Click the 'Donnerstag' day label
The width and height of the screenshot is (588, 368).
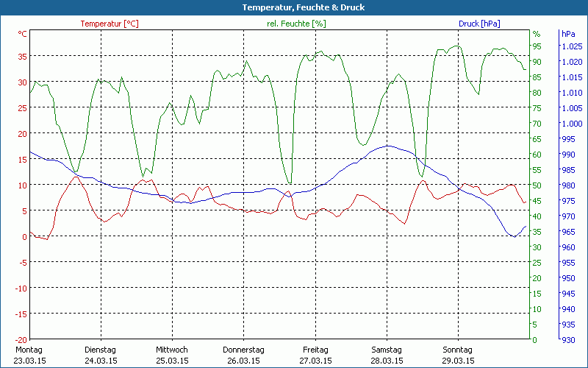(x=243, y=350)
